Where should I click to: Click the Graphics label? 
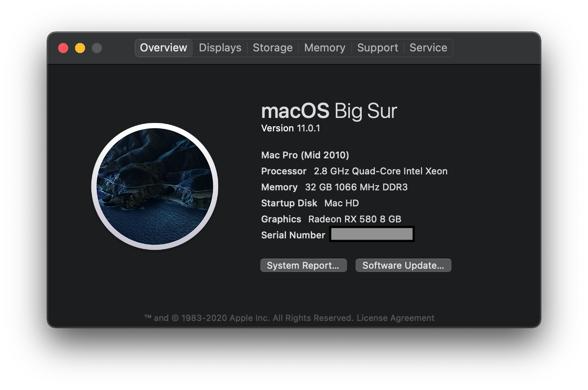point(281,219)
